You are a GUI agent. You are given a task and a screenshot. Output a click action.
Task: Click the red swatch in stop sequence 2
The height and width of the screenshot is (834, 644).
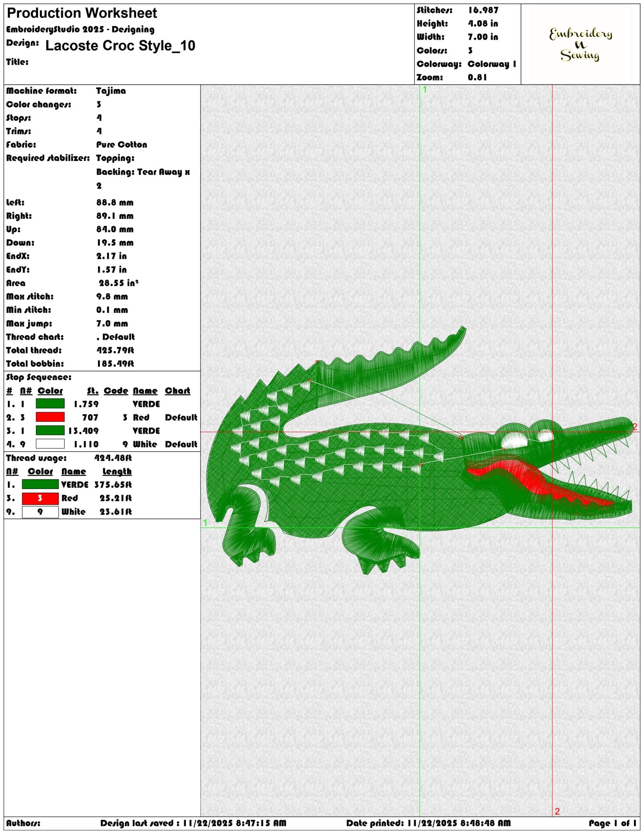pyautogui.click(x=50, y=417)
